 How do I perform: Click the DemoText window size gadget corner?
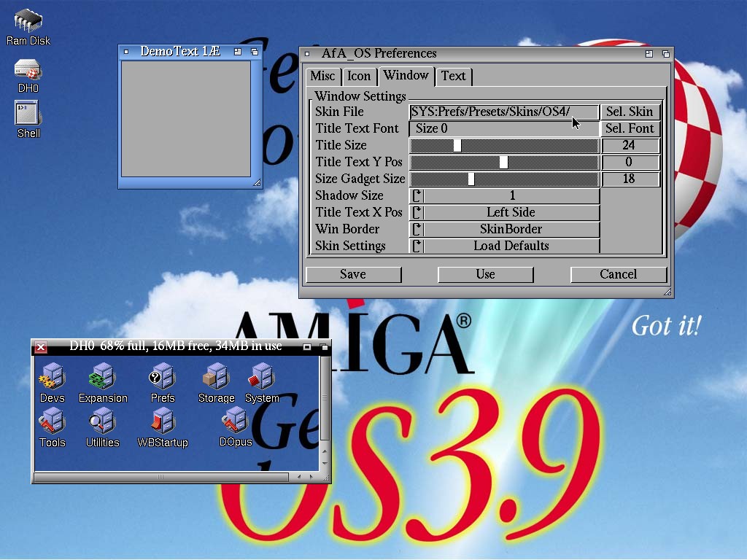257,182
